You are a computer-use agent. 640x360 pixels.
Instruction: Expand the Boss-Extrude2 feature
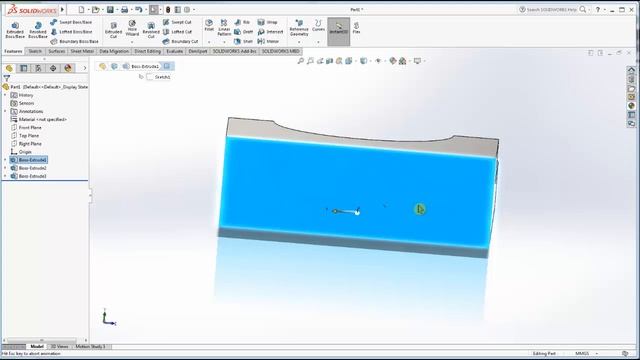coord(5,168)
